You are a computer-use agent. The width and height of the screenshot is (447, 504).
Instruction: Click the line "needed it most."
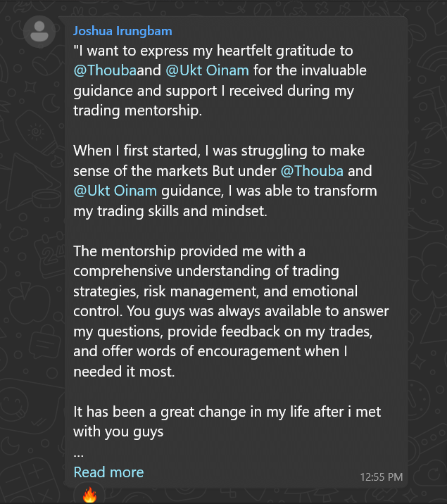[x=124, y=372]
